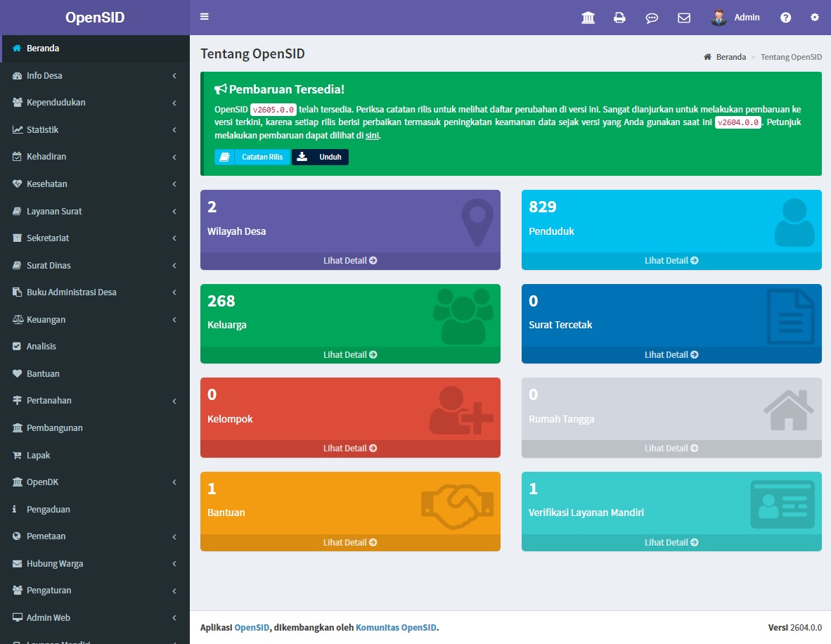Screen dimensions: 831x644
Task: Expand the OpenDK menu chevron
Action: click(x=174, y=482)
